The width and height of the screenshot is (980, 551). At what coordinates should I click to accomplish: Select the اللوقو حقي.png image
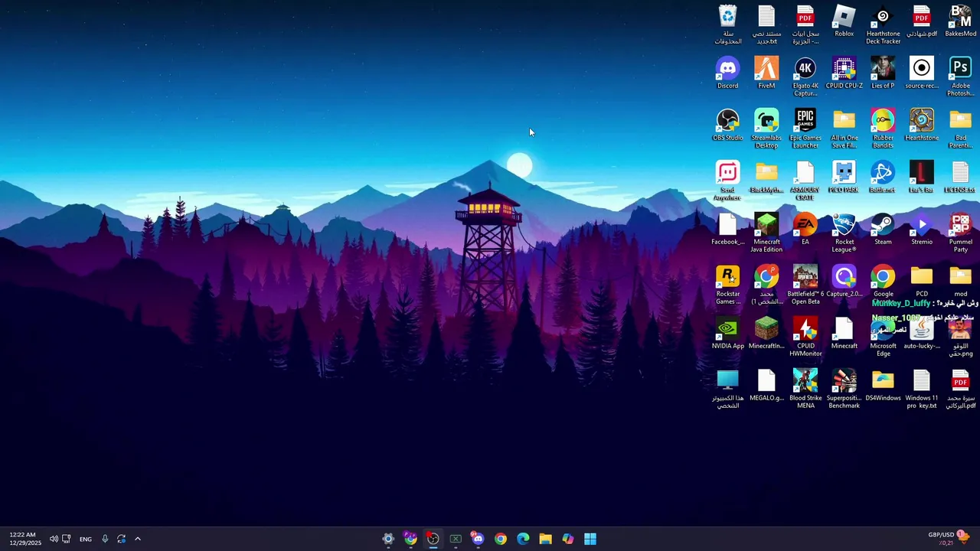coord(960,337)
